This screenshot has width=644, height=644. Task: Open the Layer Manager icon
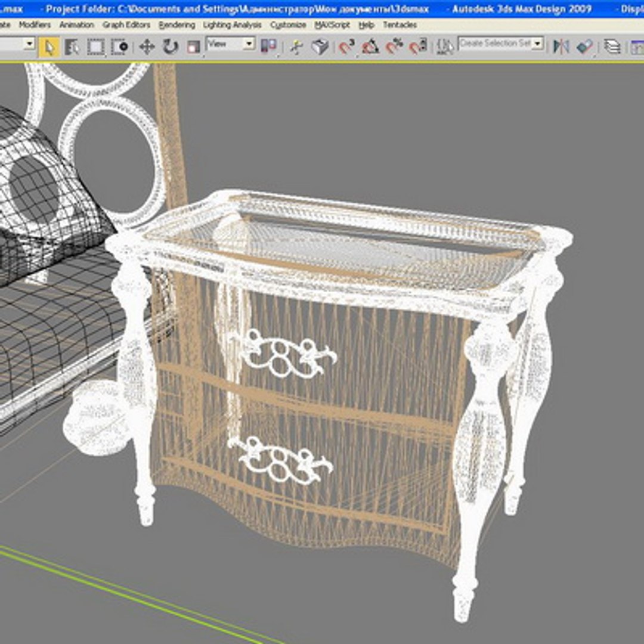click(x=612, y=47)
